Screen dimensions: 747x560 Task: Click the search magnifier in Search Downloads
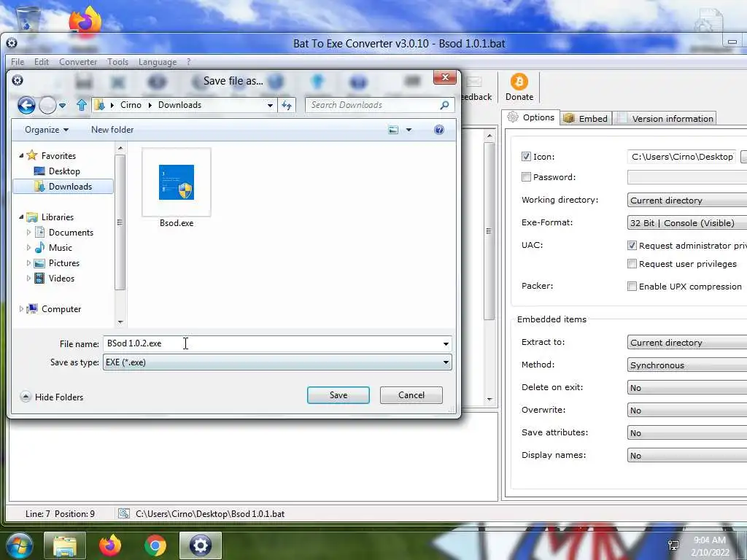point(444,105)
